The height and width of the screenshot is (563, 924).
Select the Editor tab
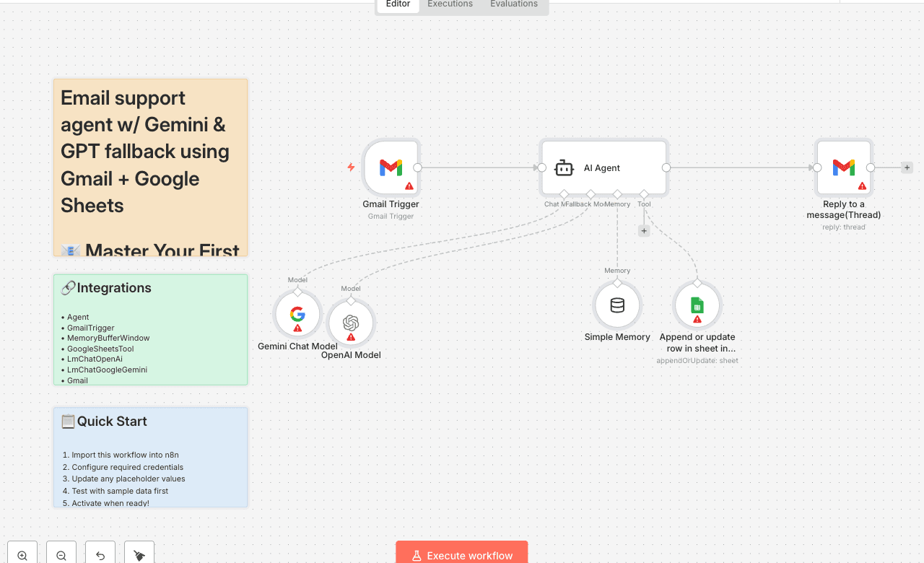point(397,4)
